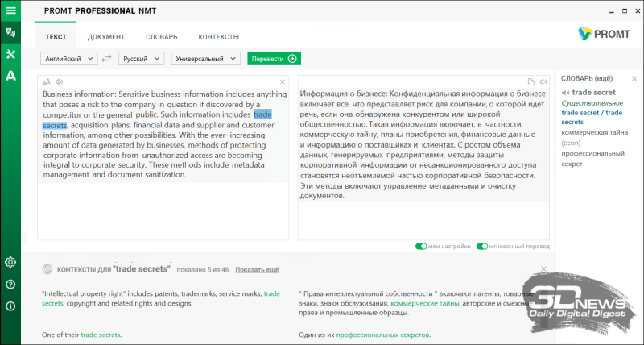The height and width of the screenshot is (345, 644).
Task: Open the help icon in the sidebar
Action: point(10,284)
